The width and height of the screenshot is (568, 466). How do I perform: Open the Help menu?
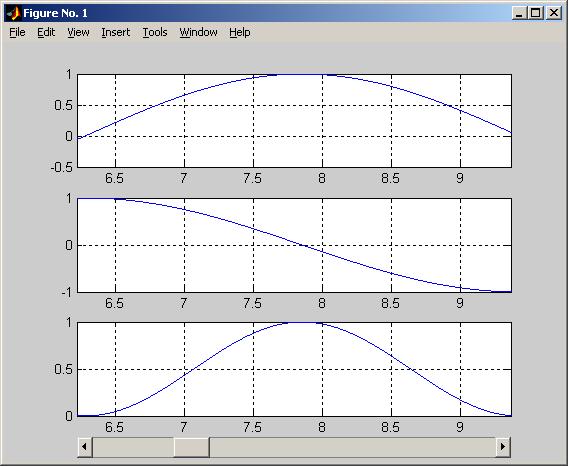(239, 32)
